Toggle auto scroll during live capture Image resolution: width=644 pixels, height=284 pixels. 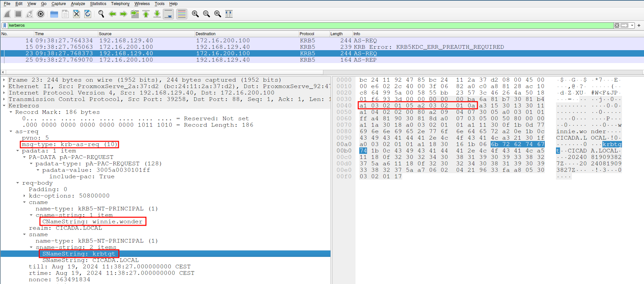pyautogui.click(x=168, y=14)
